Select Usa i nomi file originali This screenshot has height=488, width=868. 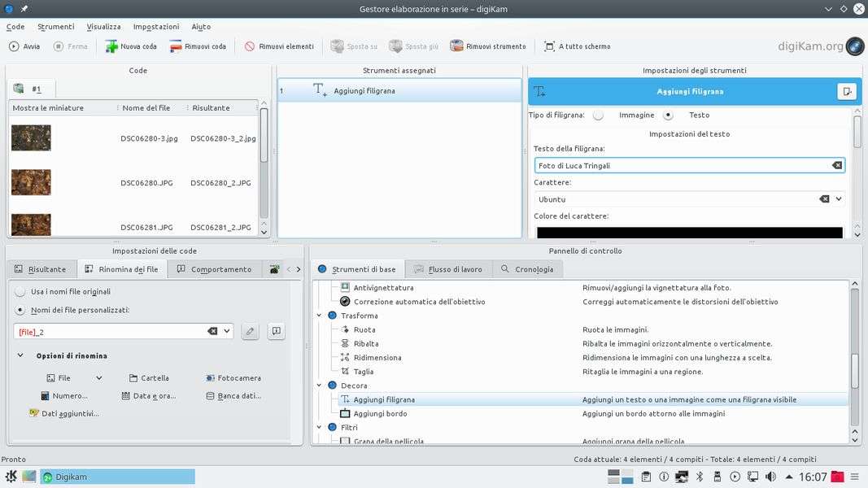click(x=20, y=292)
